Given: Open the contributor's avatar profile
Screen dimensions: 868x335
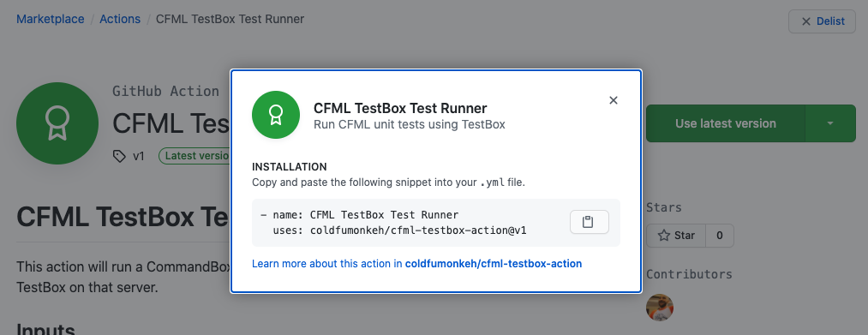Looking at the screenshot, I should 660,308.
